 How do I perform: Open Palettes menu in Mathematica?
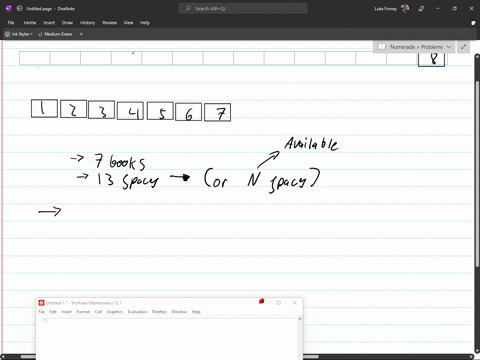(x=159, y=312)
